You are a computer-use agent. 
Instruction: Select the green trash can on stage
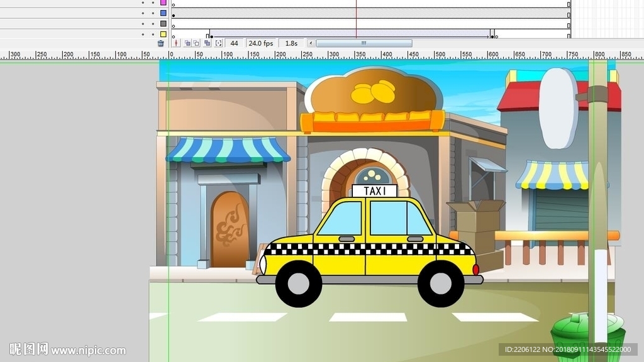tap(588, 337)
